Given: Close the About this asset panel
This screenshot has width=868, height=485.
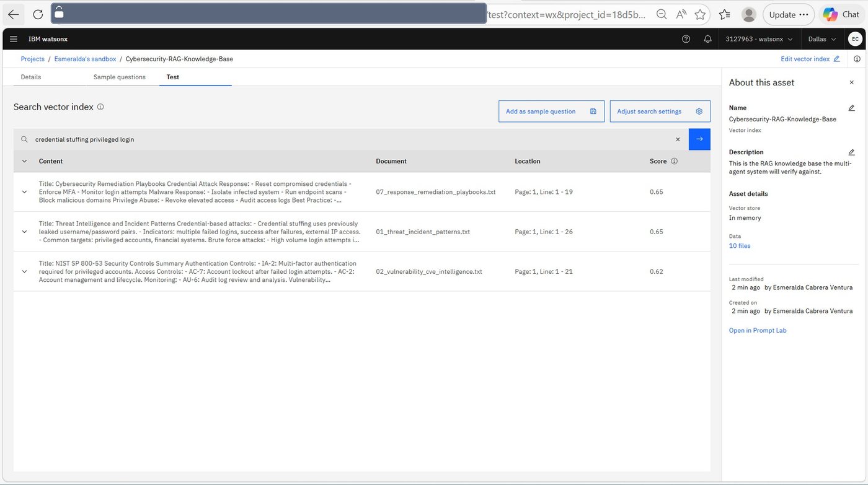Looking at the screenshot, I should (851, 82).
